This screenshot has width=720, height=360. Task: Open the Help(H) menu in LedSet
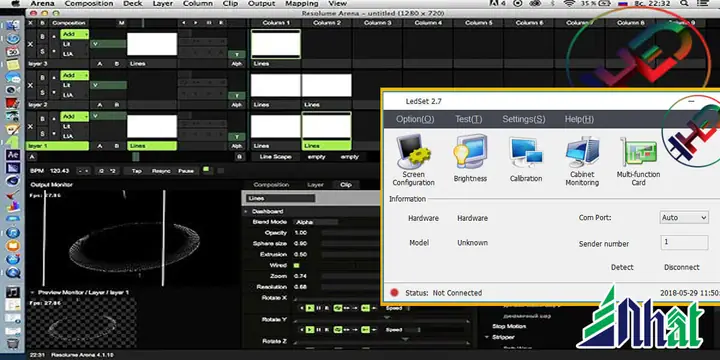pos(579,119)
